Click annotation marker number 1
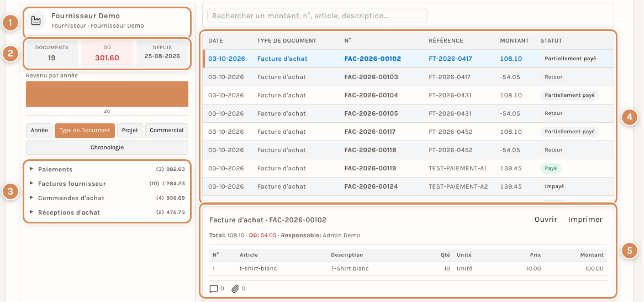This screenshot has width=644, height=302. pos(10,23)
